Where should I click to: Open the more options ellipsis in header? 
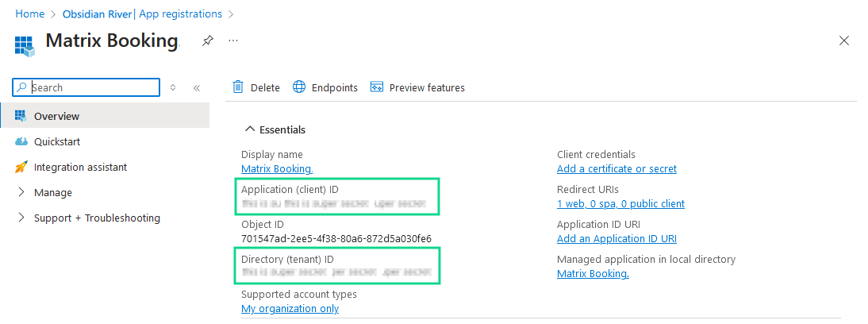(x=233, y=40)
